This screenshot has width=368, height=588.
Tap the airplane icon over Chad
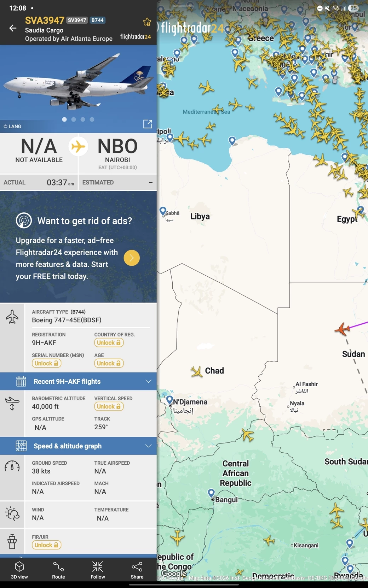click(196, 371)
